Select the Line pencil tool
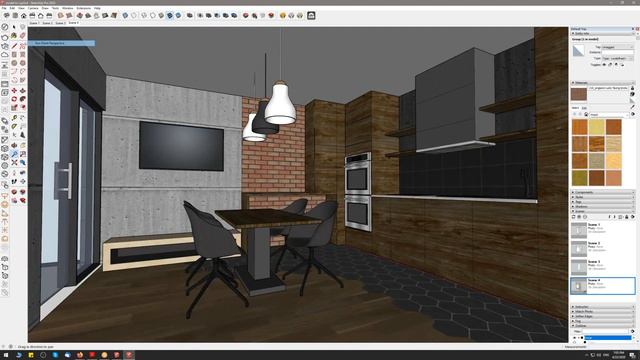The image size is (640, 360). [x=14, y=46]
